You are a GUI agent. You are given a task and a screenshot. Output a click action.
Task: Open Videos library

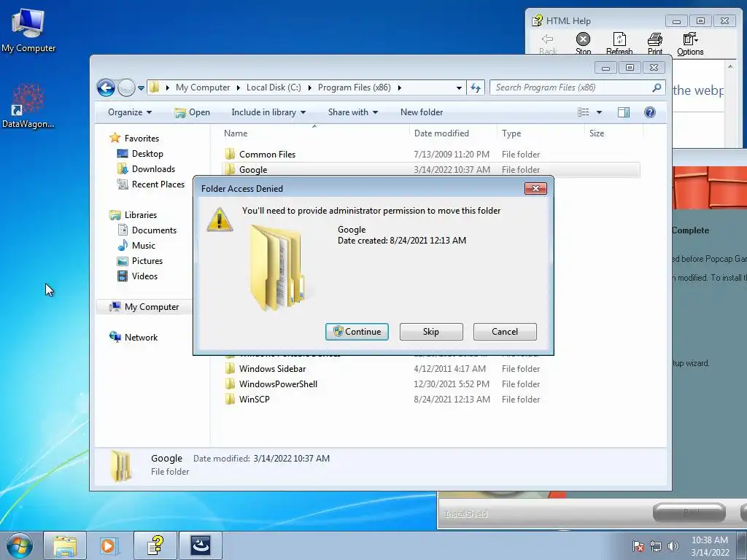(x=144, y=276)
